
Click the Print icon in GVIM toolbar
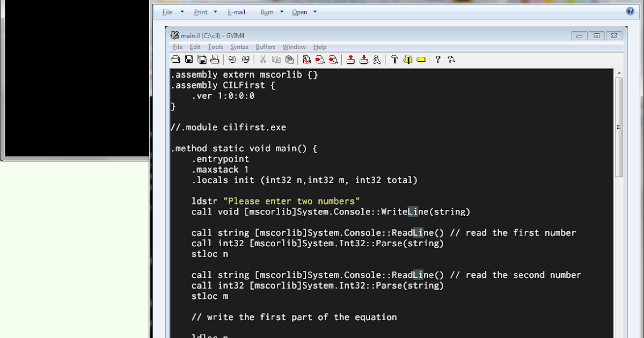215,60
